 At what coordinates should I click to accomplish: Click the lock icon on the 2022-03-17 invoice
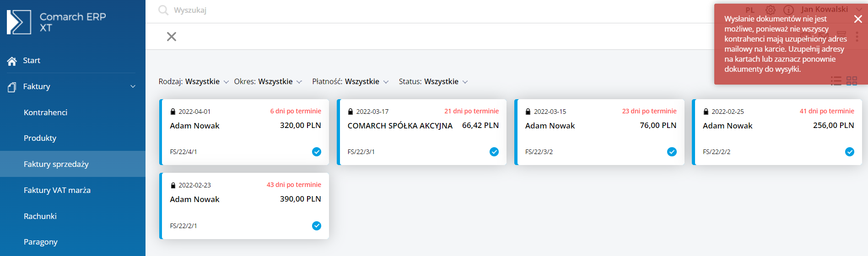[350, 112]
